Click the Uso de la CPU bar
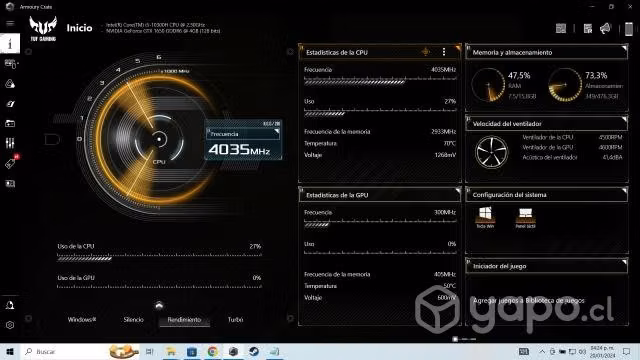The width and height of the screenshot is (640, 360). (159, 258)
